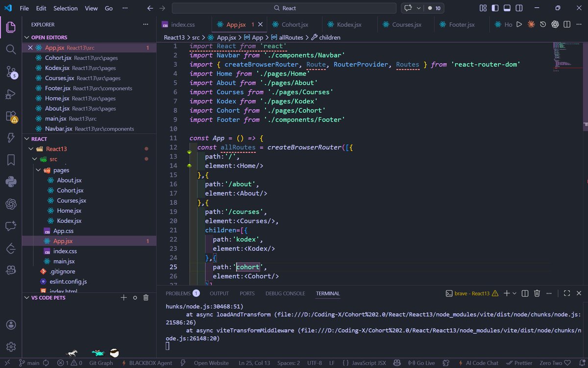The image size is (588, 368).
Task: Open the ChatGPT icon in editor toolbar
Action: (555, 25)
